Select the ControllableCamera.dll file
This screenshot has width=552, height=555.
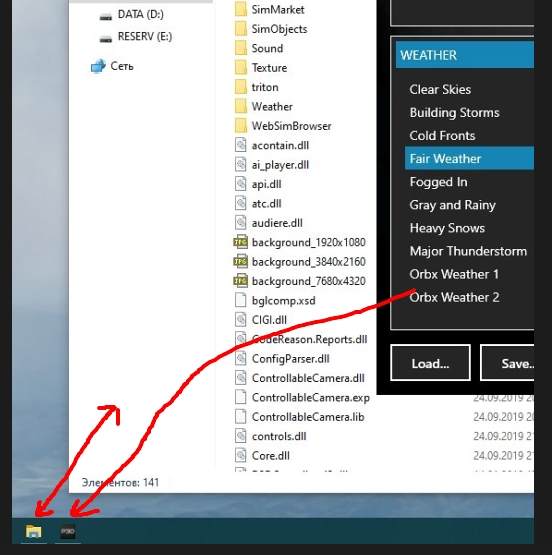click(x=308, y=378)
